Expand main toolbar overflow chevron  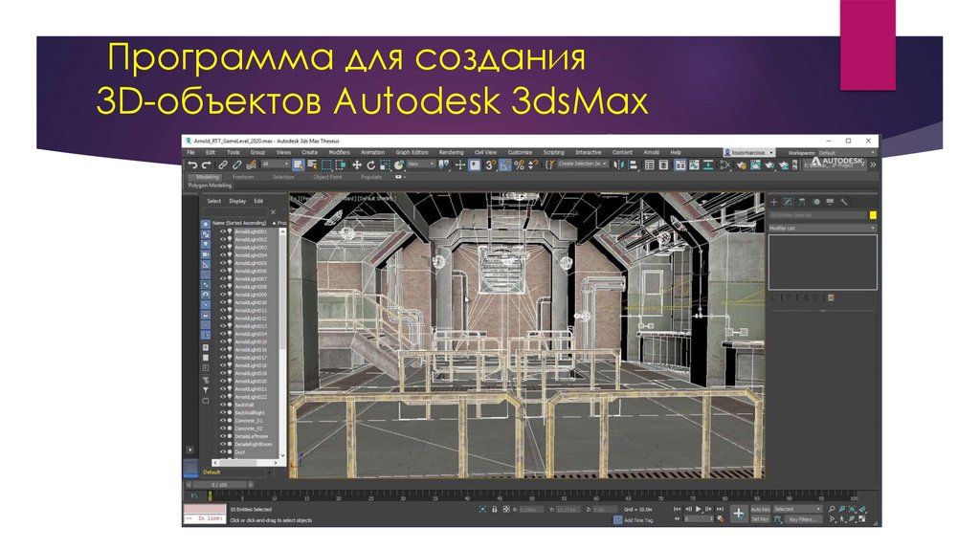(x=873, y=165)
